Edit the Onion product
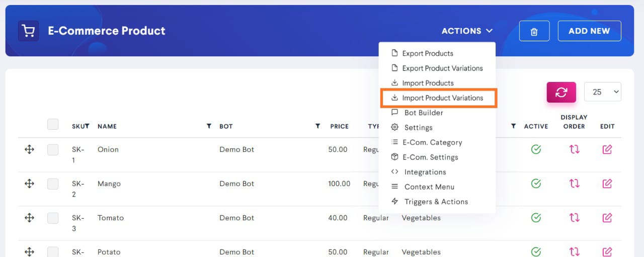This screenshot has width=644, height=257. tap(607, 149)
